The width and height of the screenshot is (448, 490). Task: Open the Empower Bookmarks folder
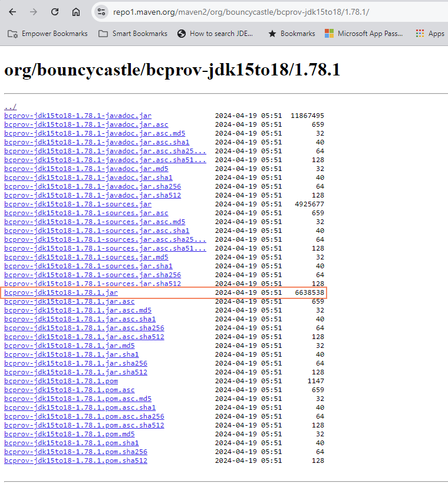[48, 34]
